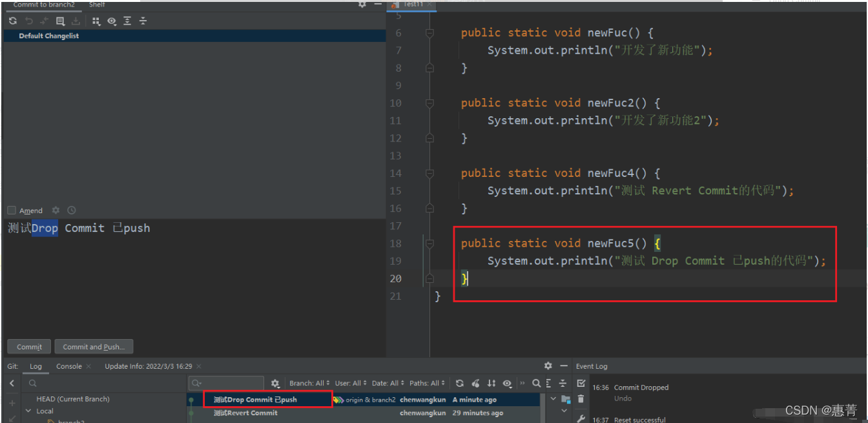Image resolution: width=868 pixels, height=423 pixels.
Task: Mark all Event Log notifications as read
Action: pyautogui.click(x=581, y=383)
